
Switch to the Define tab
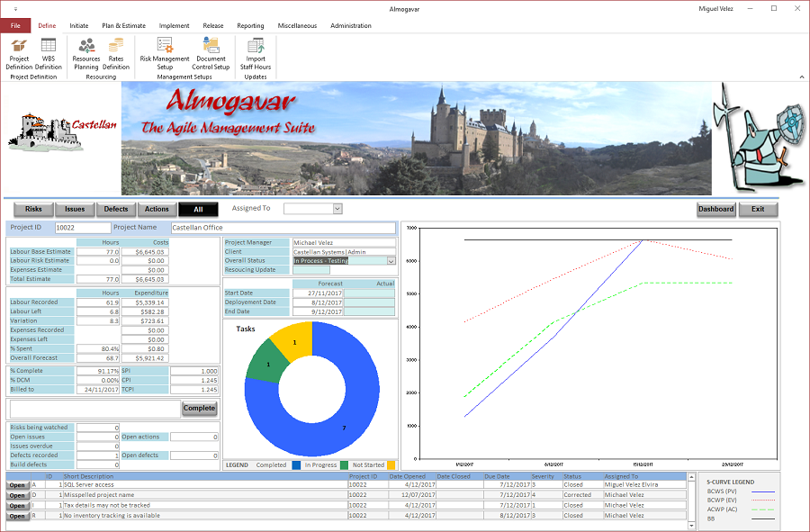[47, 25]
